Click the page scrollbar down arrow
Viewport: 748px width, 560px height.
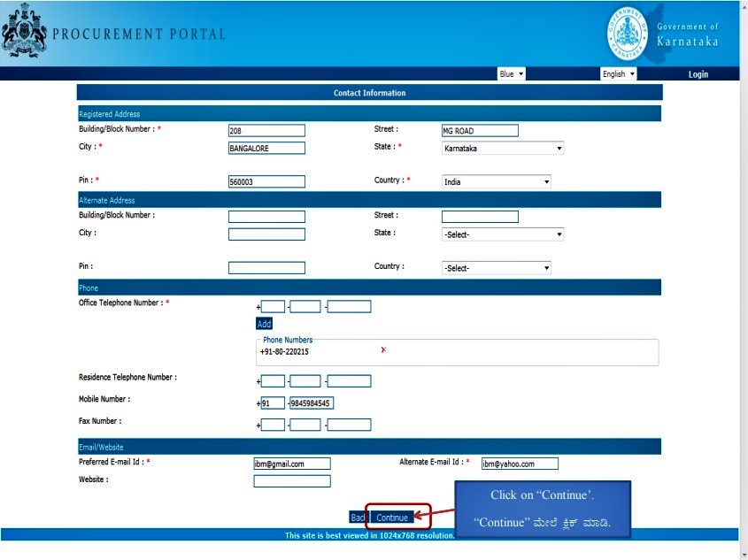pos(744,556)
